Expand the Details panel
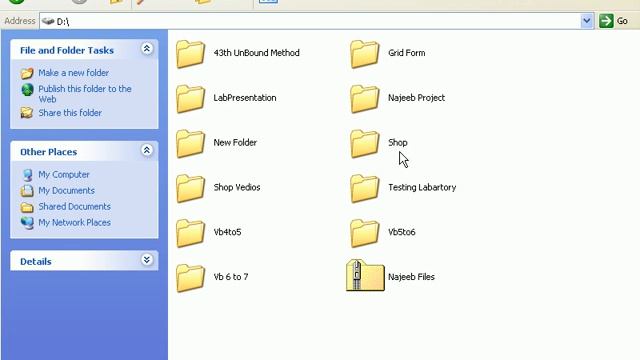 tap(147, 260)
